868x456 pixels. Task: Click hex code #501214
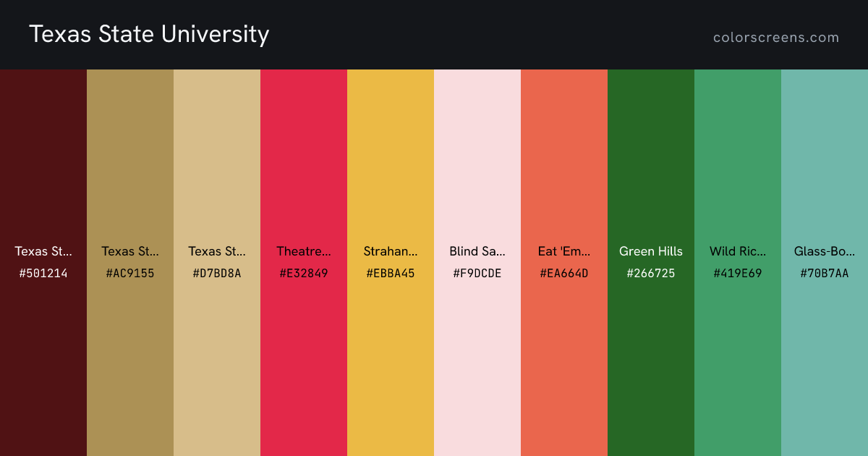[x=43, y=274]
